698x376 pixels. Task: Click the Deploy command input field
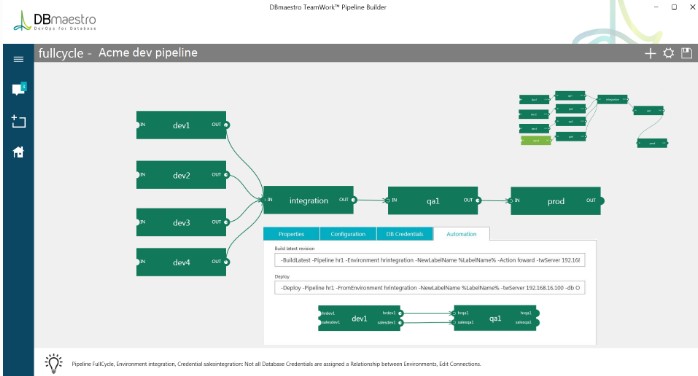pyautogui.click(x=430, y=288)
